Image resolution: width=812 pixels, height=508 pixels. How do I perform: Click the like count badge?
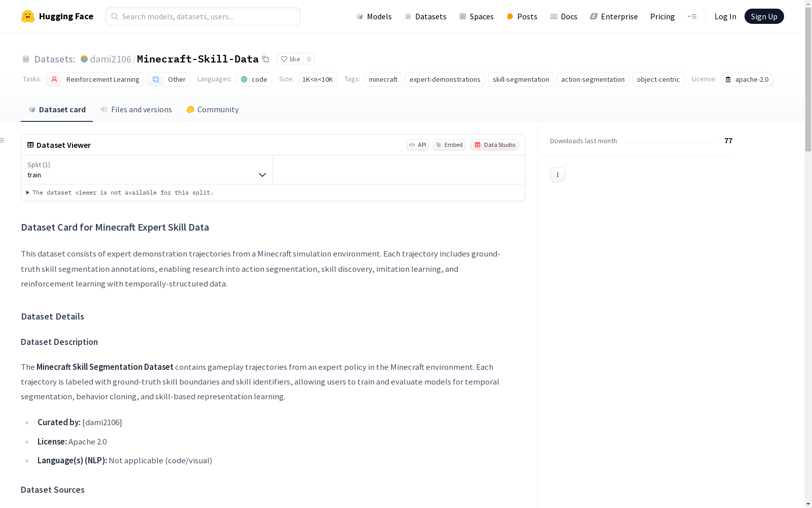309,59
